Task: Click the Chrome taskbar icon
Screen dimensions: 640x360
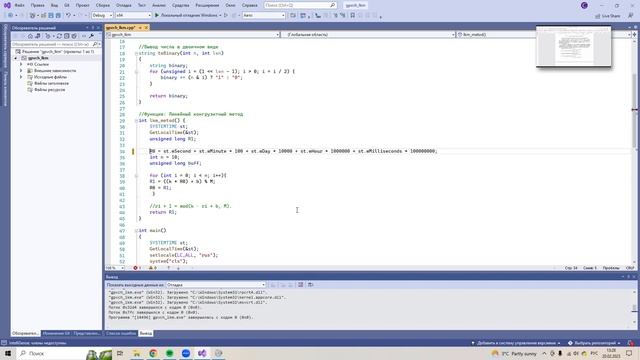Action: (x=153, y=353)
